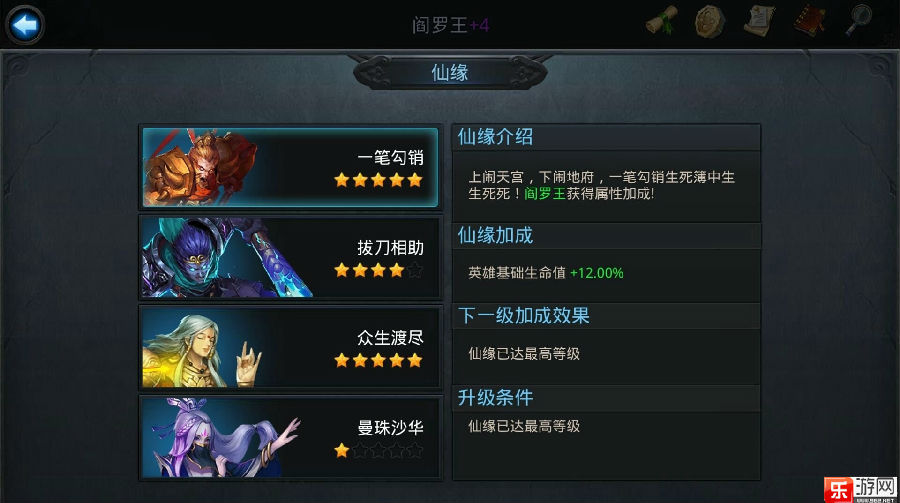Viewport: 900px width, 503px height.
Task: Click the magnifying glass search icon
Action: click(859, 21)
